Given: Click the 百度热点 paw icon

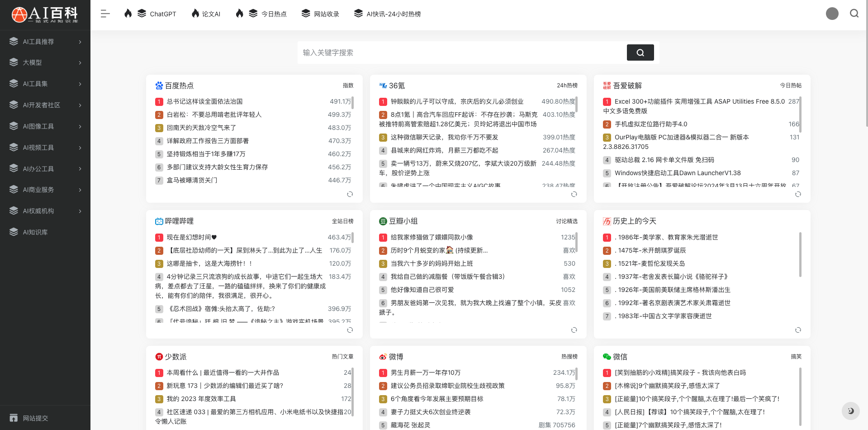Looking at the screenshot, I should tap(159, 86).
